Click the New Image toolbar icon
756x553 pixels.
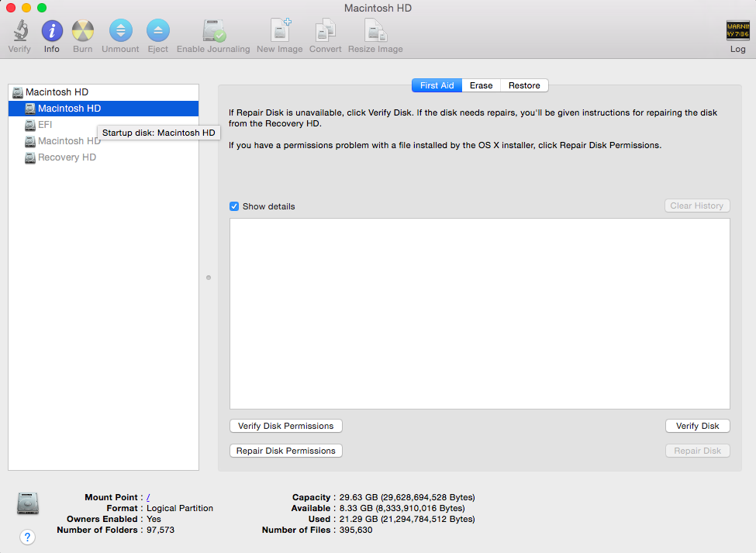pos(280,30)
